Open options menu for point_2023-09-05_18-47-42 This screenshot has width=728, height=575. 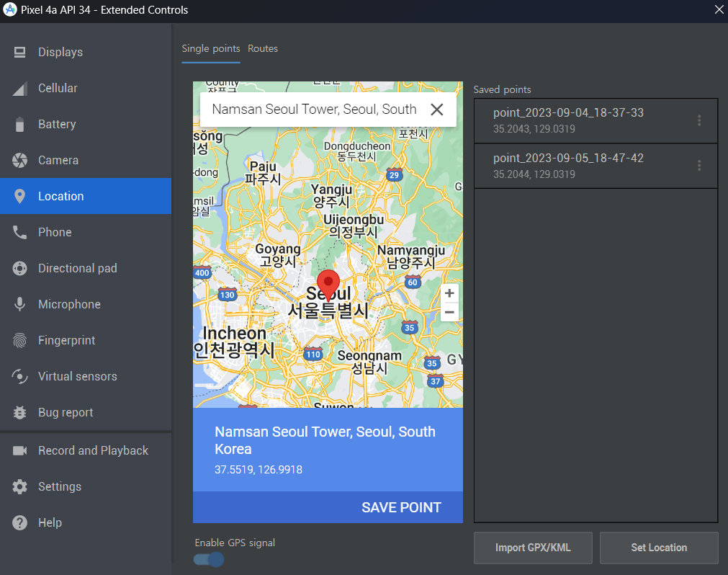coord(699,166)
